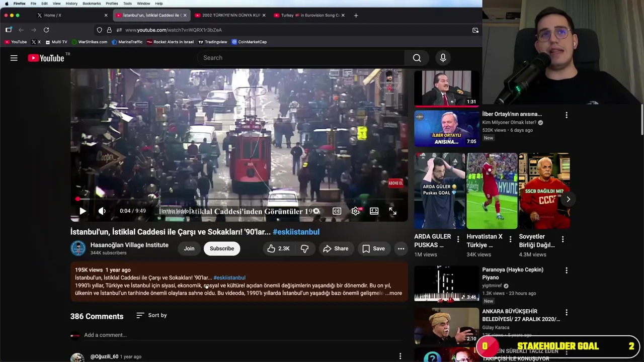Open the Hırvatistan X Türkiye short
The height and width of the screenshot is (362, 644).
tap(492, 191)
